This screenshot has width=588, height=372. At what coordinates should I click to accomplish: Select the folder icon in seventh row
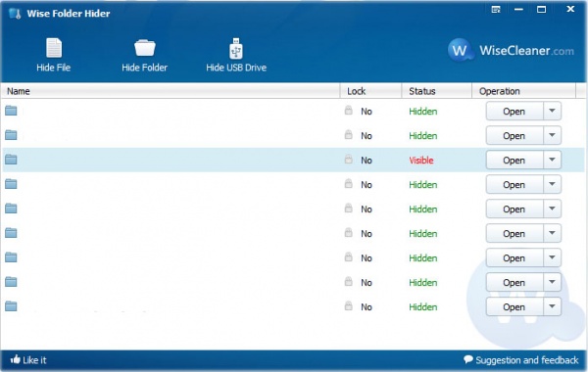[11, 257]
